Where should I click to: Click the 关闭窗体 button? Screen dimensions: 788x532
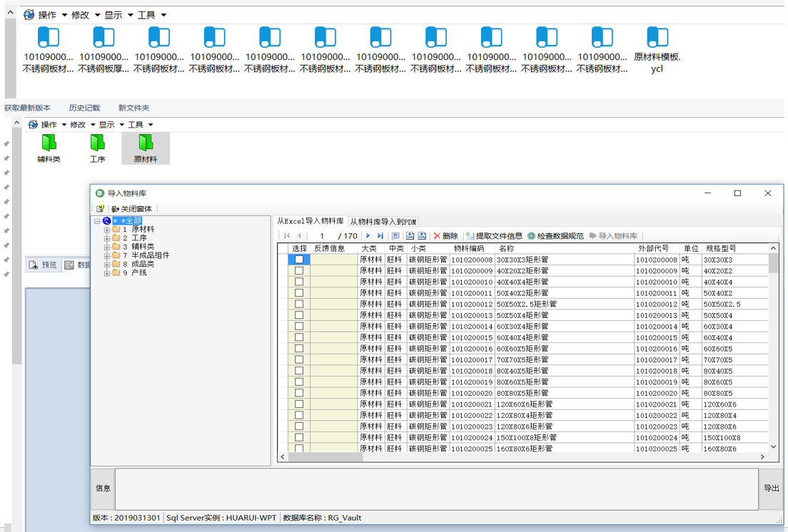pos(131,209)
